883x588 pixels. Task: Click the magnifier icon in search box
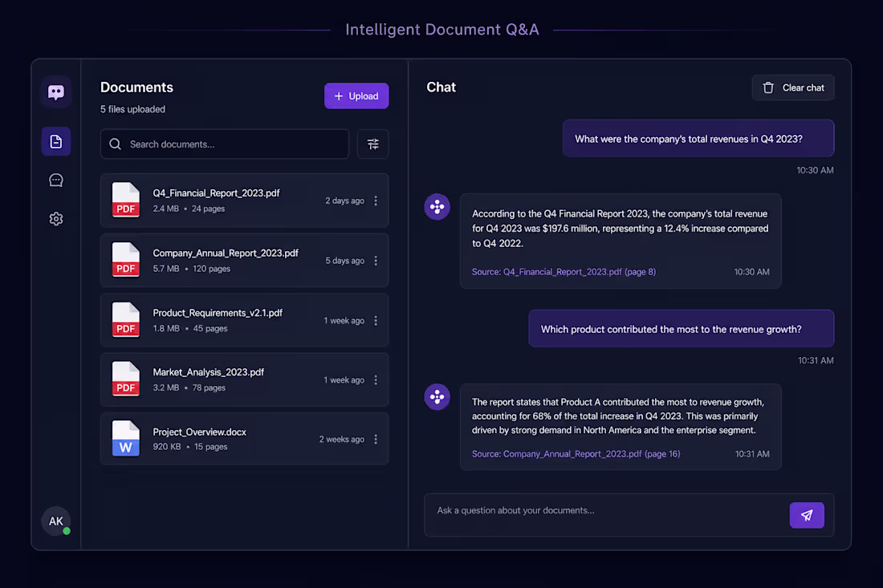(x=116, y=144)
